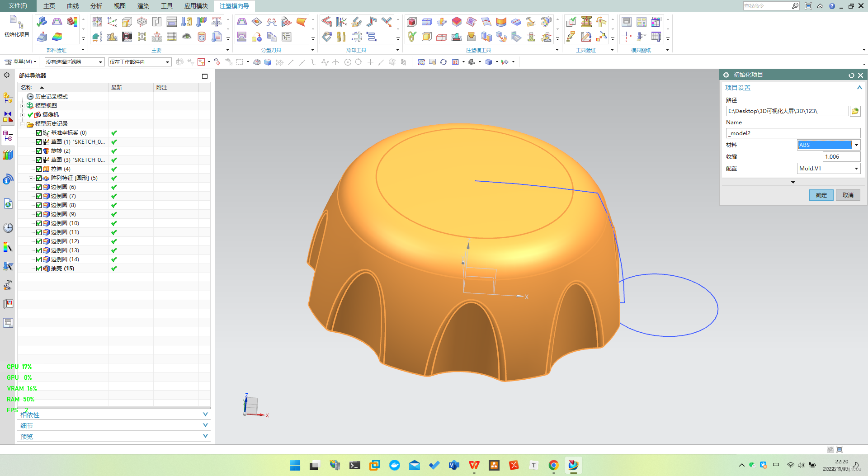The width and height of the screenshot is (868, 476).
Task: Click the view eye icon in main group
Action: [x=187, y=37]
